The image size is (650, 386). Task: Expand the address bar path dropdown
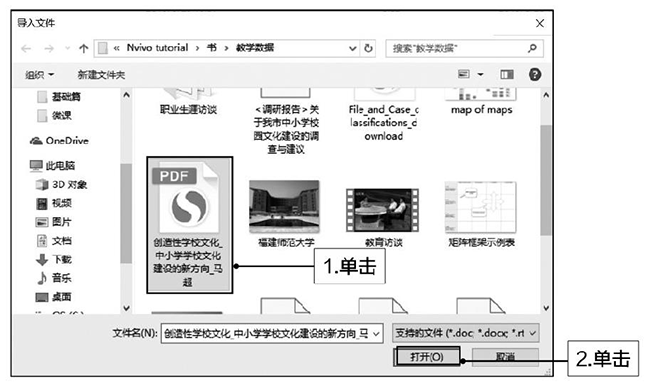pos(352,49)
